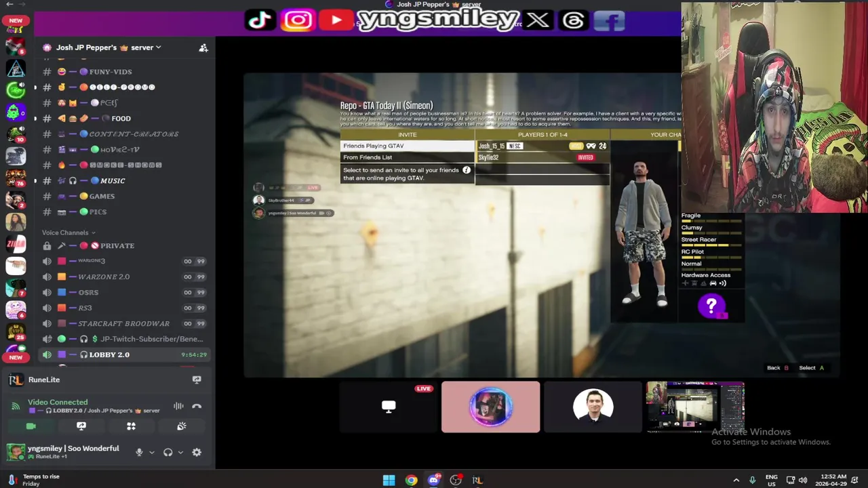The image size is (868, 488).
Task: Join the JP-Twitch-Subscriber voice channel
Action: pos(125,339)
